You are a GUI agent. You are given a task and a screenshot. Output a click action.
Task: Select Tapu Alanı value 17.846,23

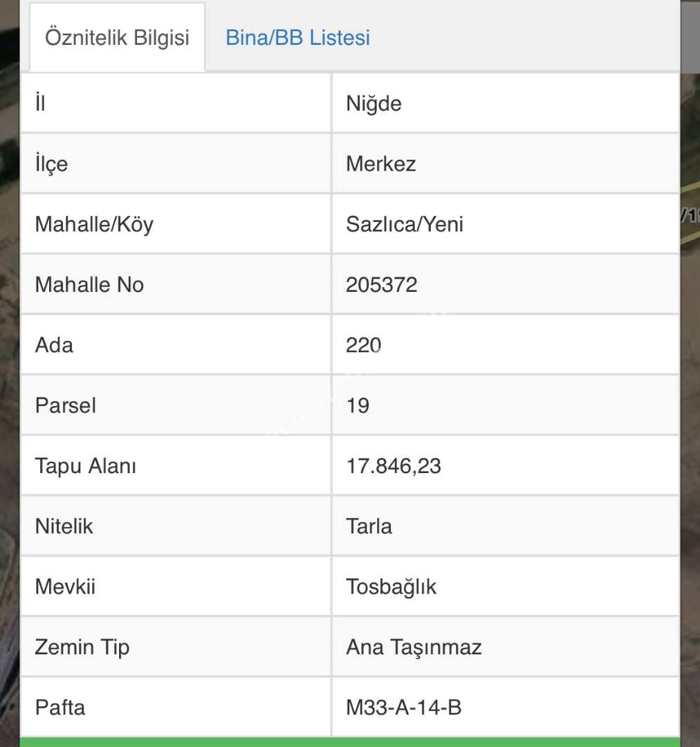pos(394,465)
